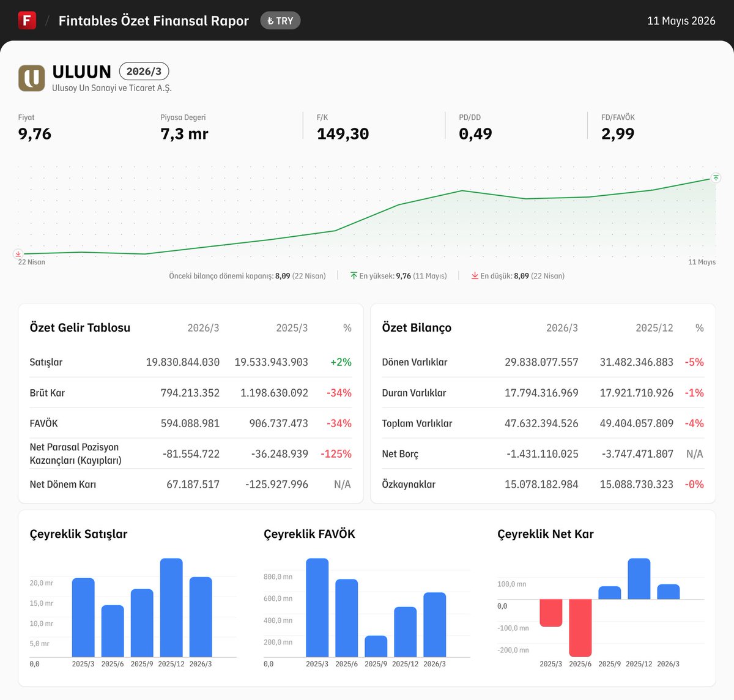
Task: Click the 2025/3 bar in Çeyreklik FAVÖK
Action: (x=317, y=608)
